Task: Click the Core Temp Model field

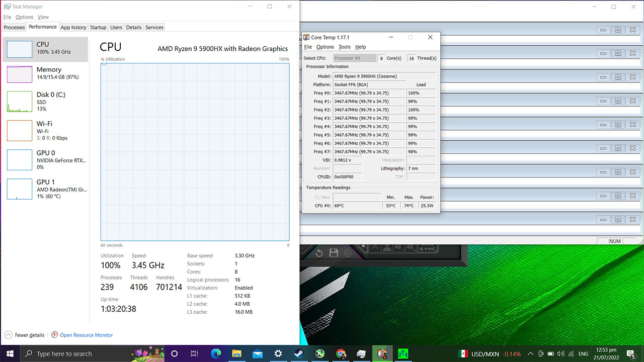Action: (384, 76)
